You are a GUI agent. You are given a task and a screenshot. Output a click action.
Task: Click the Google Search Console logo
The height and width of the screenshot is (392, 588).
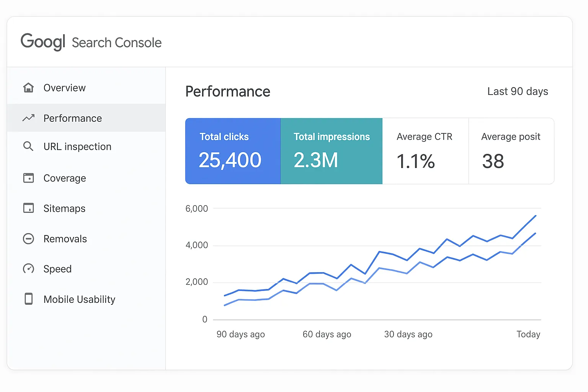click(x=91, y=42)
